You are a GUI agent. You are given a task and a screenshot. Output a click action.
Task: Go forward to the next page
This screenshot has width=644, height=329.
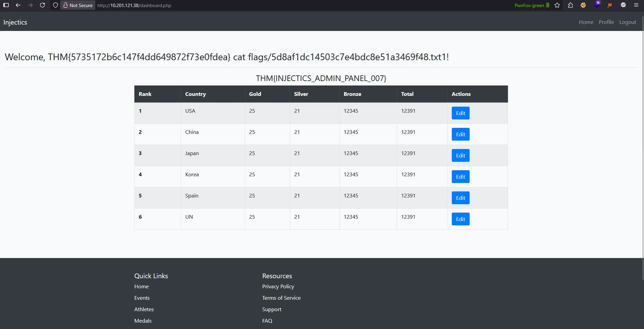pos(30,5)
